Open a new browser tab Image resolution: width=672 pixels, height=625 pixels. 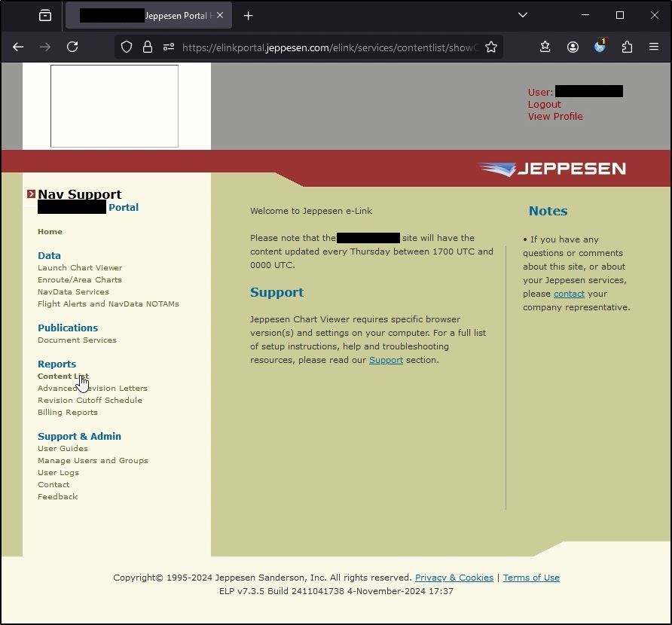point(248,15)
